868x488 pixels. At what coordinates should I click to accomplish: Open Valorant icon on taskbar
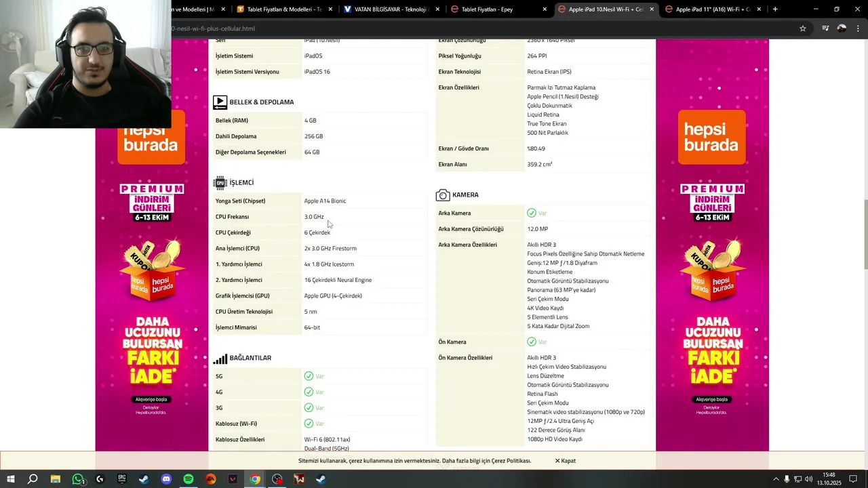[233, 479]
